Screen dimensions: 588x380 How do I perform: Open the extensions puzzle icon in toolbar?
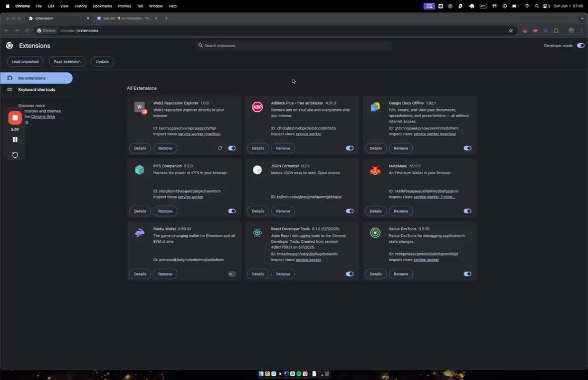[556, 31]
